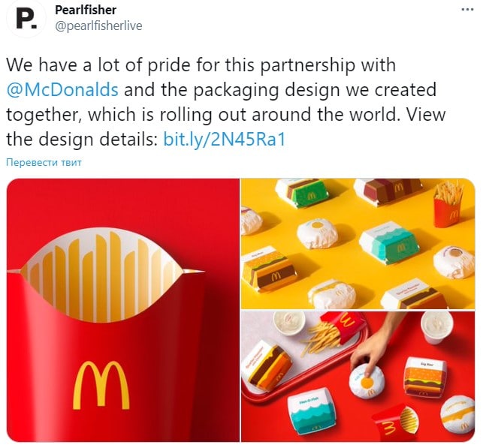This screenshot has width=483, height=448.
Task: Click the Big Mac box in red photo
Action: [x=425, y=377]
